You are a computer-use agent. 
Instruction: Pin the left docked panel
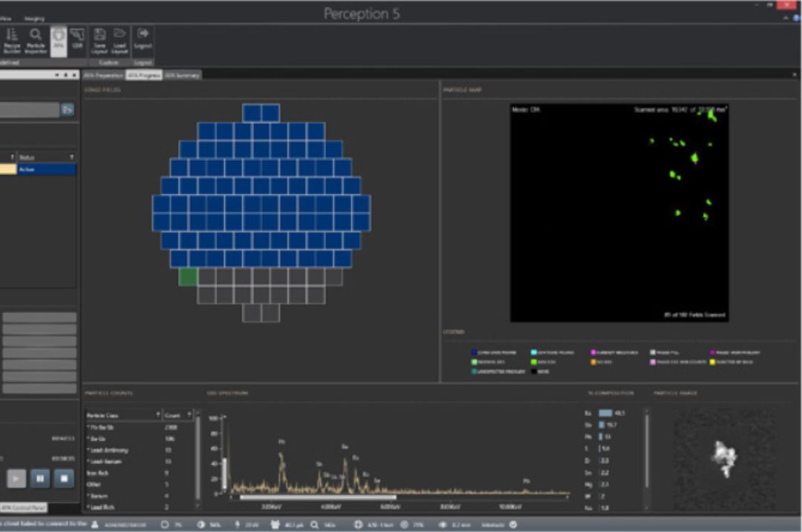tap(65, 75)
